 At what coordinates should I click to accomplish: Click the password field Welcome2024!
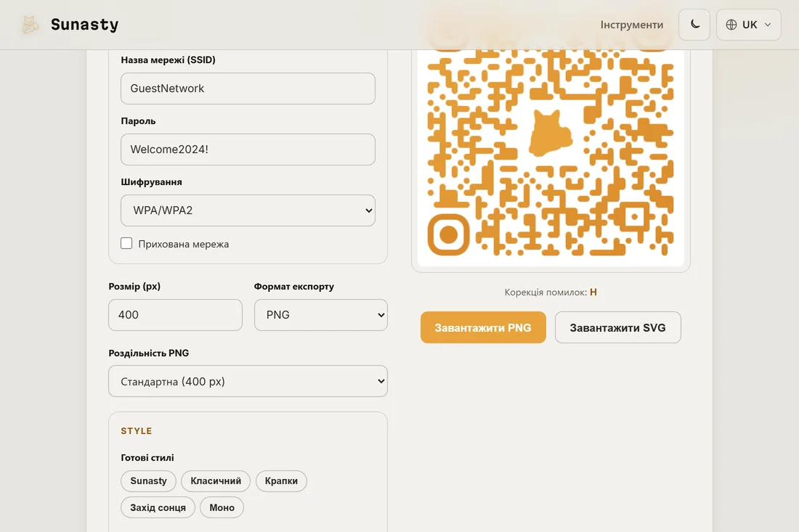pyautogui.click(x=248, y=150)
